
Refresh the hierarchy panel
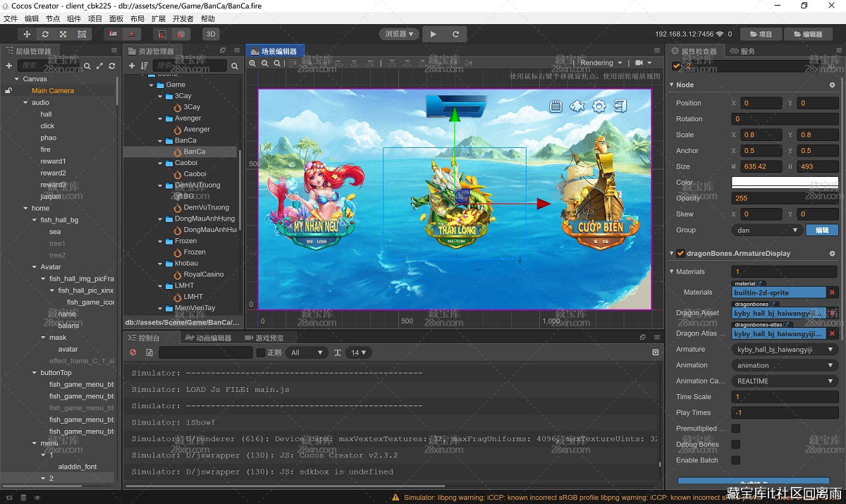click(111, 66)
